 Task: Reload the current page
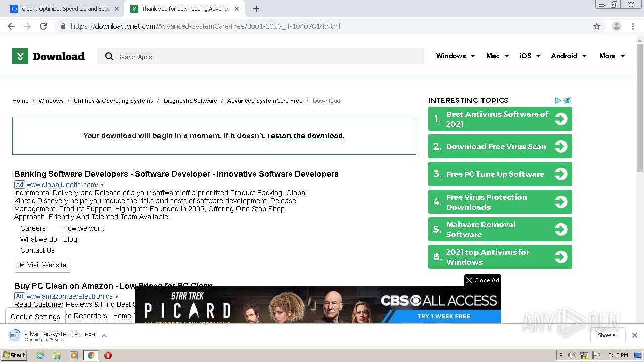43,26
